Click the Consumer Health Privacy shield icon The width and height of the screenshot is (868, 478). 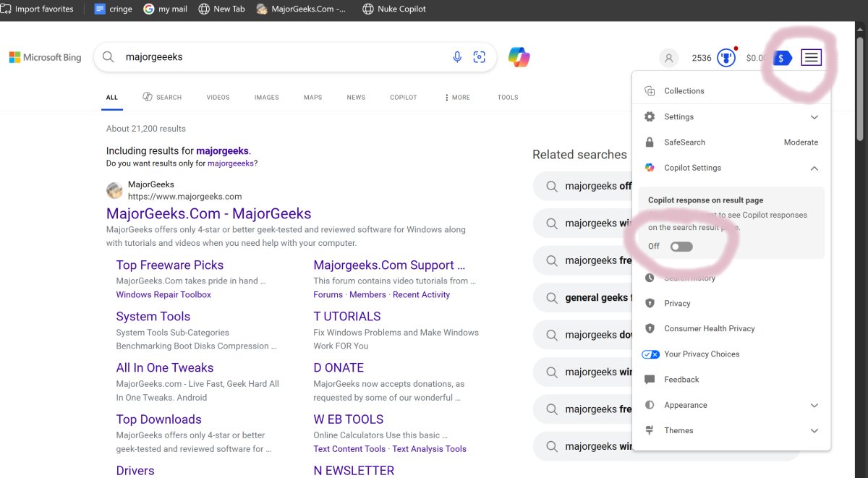tap(650, 328)
